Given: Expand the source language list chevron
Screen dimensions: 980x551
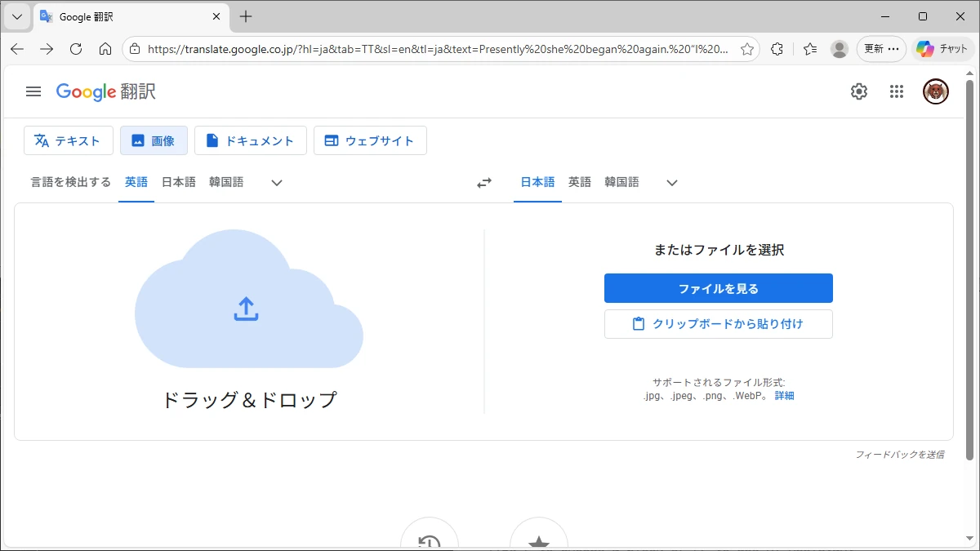Looking at the screenshot, I should pos(277,183).
